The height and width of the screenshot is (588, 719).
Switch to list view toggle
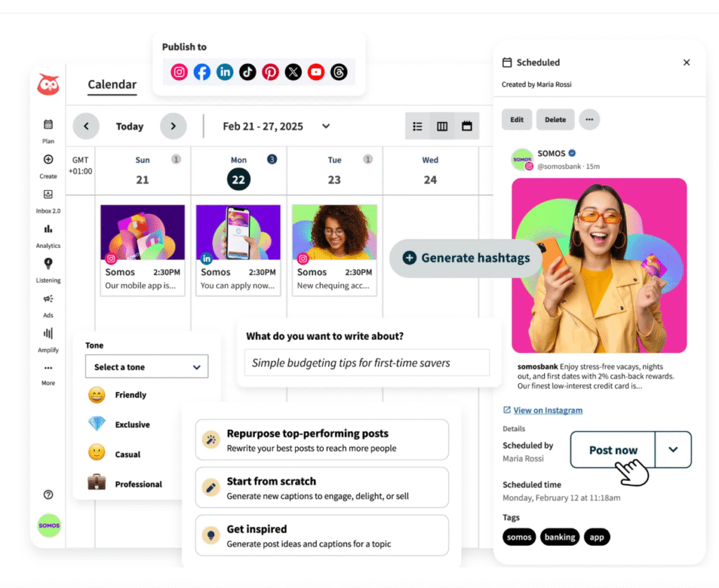pos(418,126)
